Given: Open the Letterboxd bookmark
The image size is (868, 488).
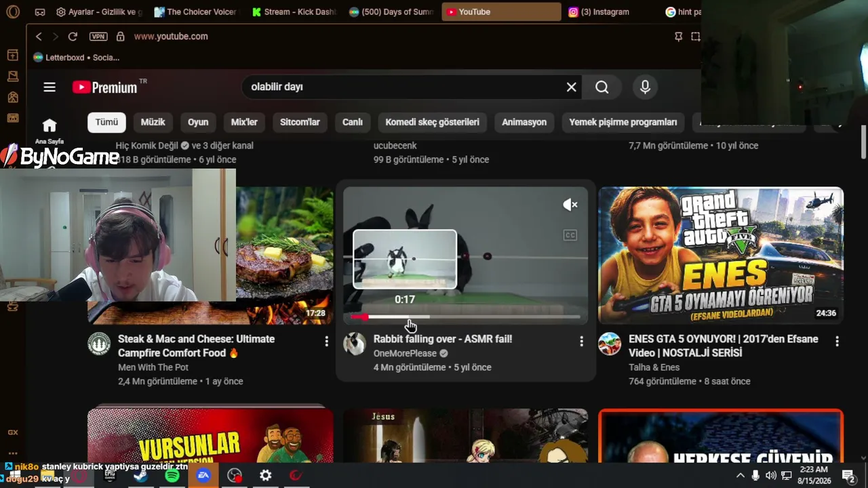Looking at the screenshot, I should [76, 58].
